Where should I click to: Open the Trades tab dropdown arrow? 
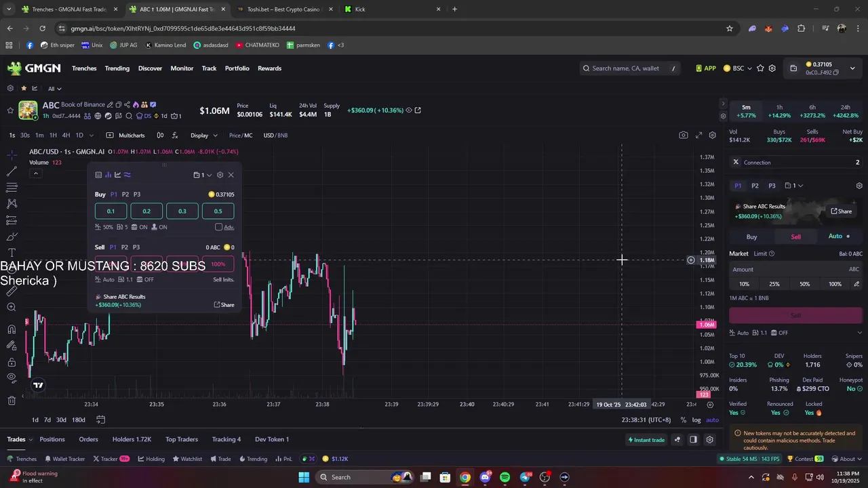tap(31, 440)
